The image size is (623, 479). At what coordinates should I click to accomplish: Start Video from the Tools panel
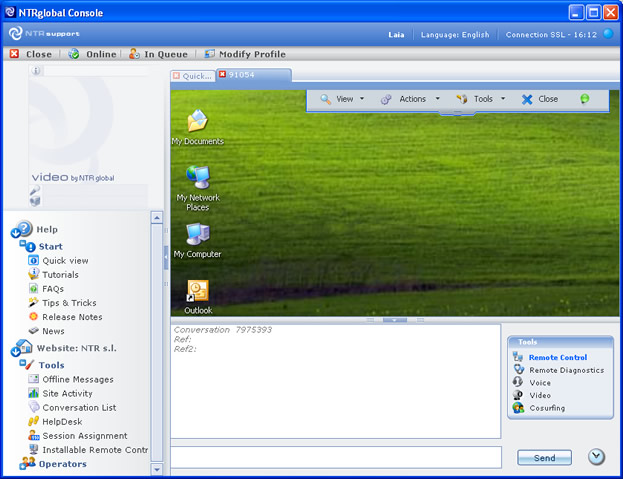pos(540,395)
